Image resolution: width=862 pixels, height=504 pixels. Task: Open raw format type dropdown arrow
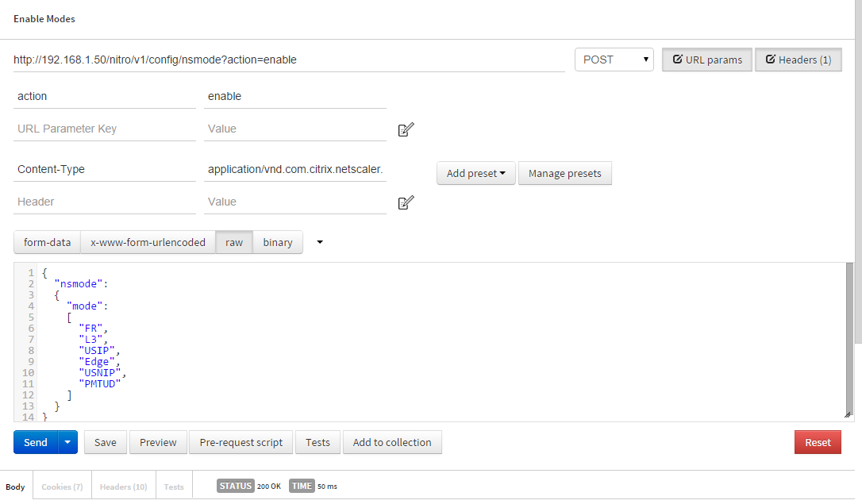(x=320, y=242)
